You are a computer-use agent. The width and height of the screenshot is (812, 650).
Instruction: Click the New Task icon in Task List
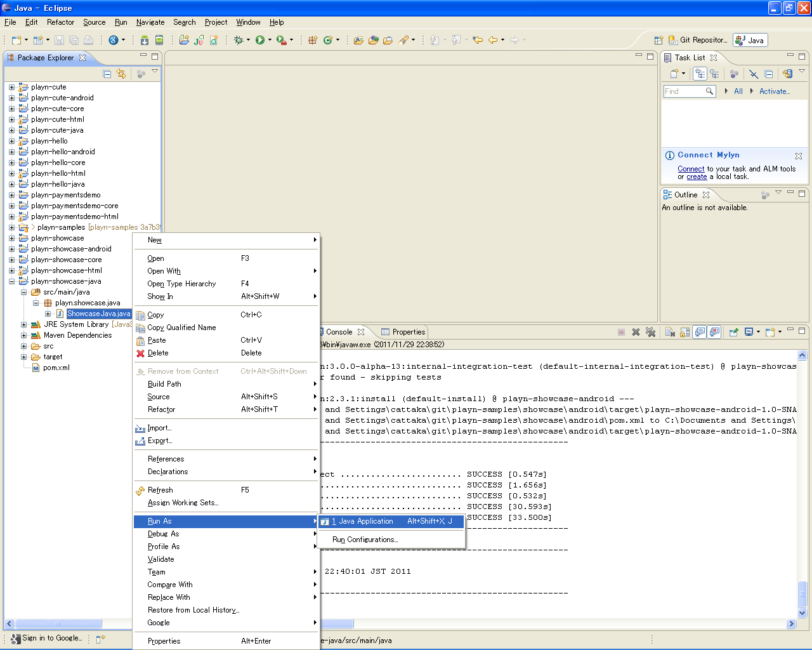coord(674,74)
